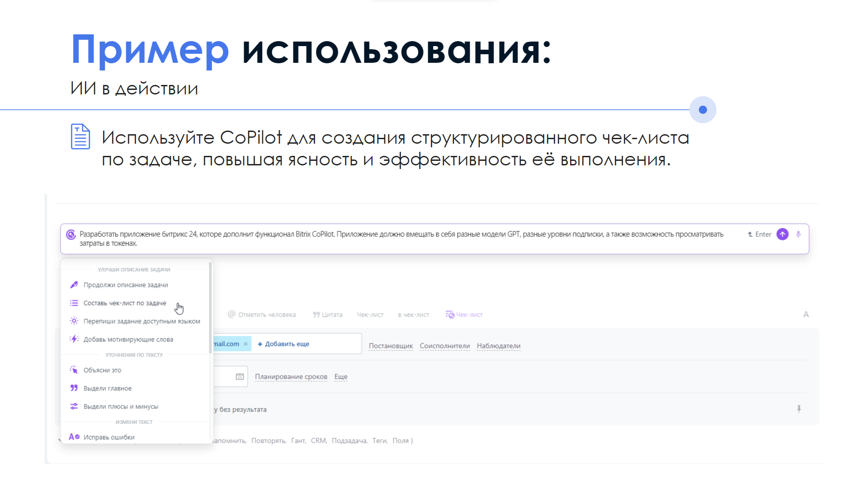This screenshot has height=488, width=868.
Task: Expand the 'Еще' options link
Action: [341, 376]
